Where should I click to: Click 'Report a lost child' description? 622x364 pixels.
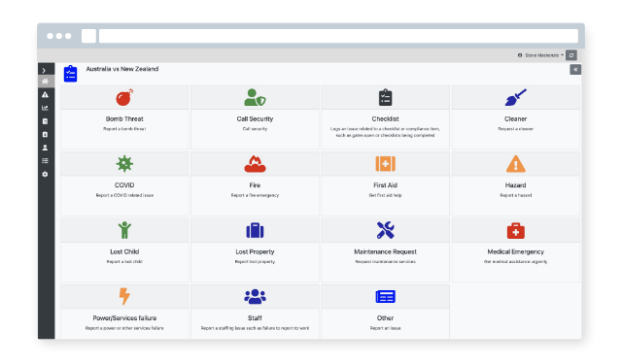tap(124, 262)
